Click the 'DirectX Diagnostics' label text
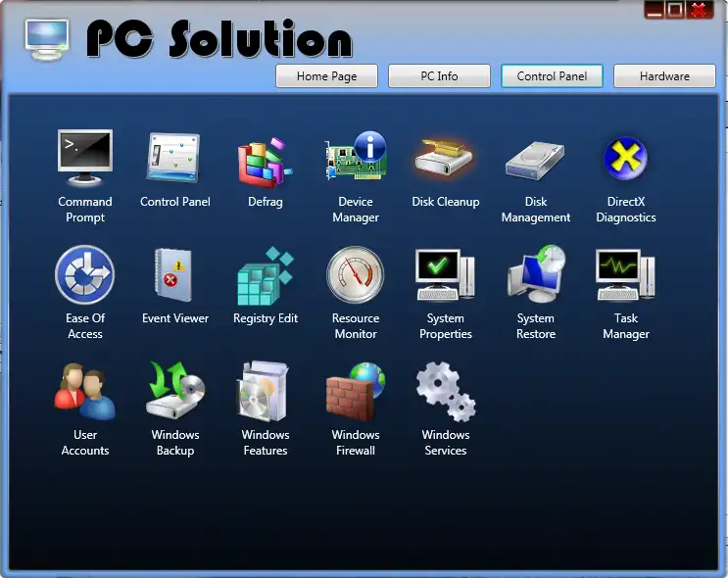The image size is (728, 578). [626, 210]
